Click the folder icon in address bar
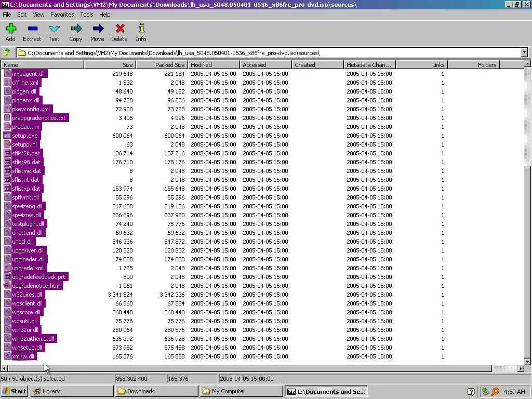The height and width of the screenshot is (399, 532). pyautogui.click(x=22, y=53)
